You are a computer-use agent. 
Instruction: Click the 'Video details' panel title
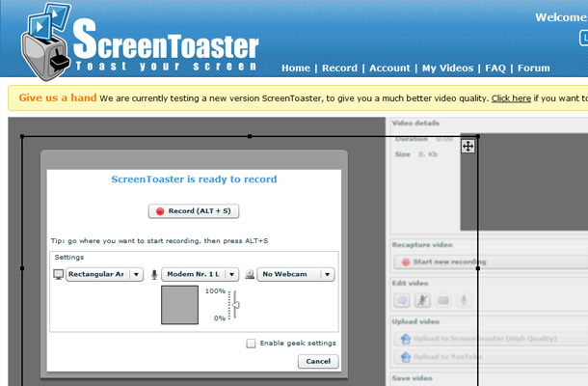(415, 123)
